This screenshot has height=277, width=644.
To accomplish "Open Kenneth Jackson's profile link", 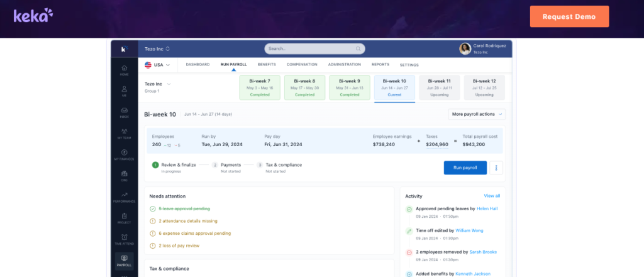I will click(473, 274).
